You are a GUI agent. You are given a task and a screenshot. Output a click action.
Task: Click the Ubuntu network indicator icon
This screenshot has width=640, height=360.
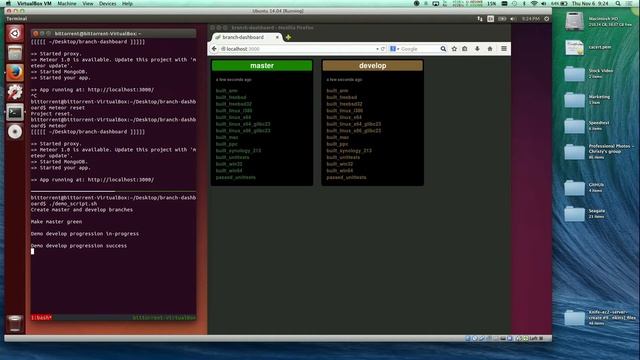tap(480, 19)
